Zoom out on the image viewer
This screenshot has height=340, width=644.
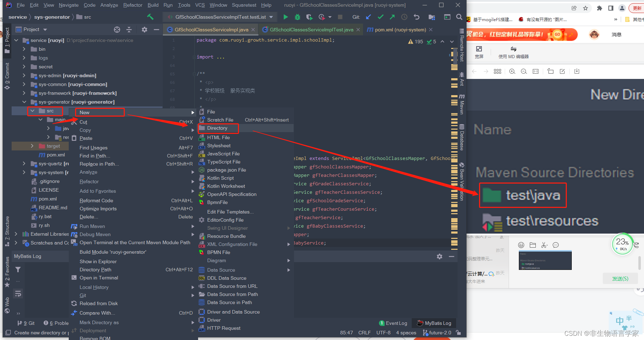524,72
